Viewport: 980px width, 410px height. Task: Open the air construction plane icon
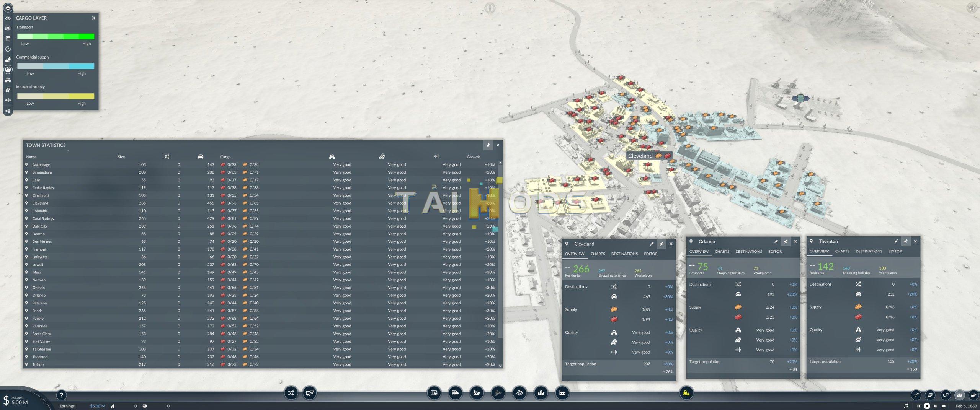(x=498, y=393)
